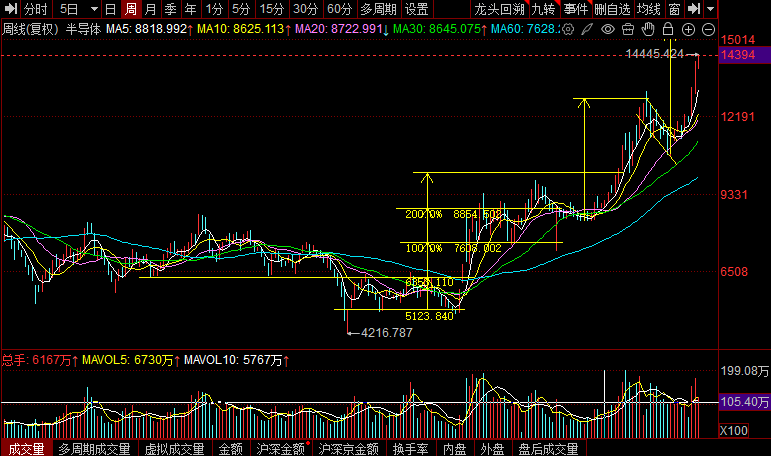This screenshot has height=456, width=771.
Task: Switch to 年 yearly period
Action: pos(190,9)
